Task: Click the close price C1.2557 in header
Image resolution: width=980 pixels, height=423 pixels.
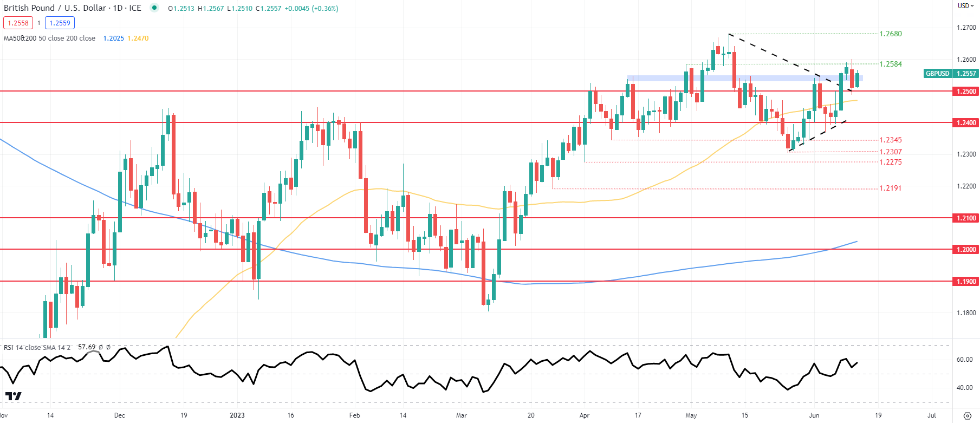Action: (268, 8)
